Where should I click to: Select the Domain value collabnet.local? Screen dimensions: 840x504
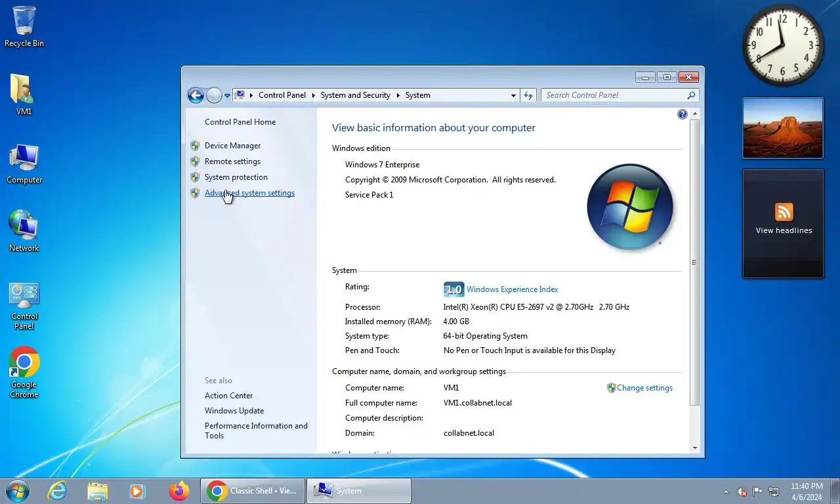point(469,433)
